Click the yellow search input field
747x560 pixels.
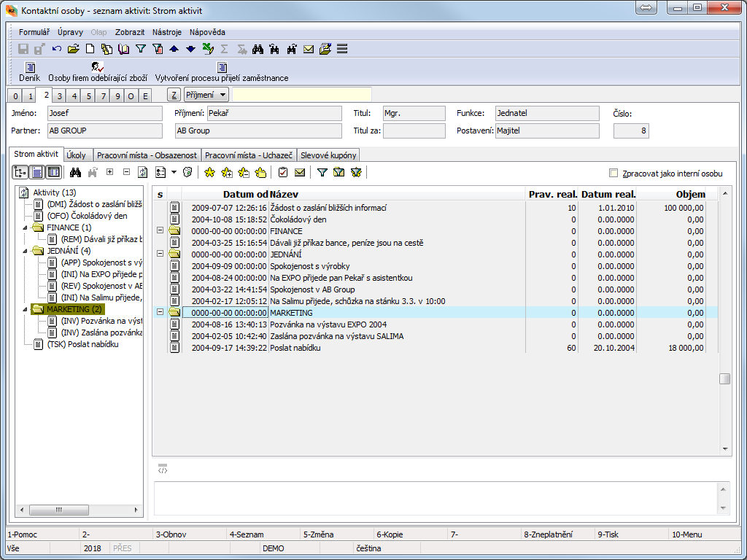301,95
